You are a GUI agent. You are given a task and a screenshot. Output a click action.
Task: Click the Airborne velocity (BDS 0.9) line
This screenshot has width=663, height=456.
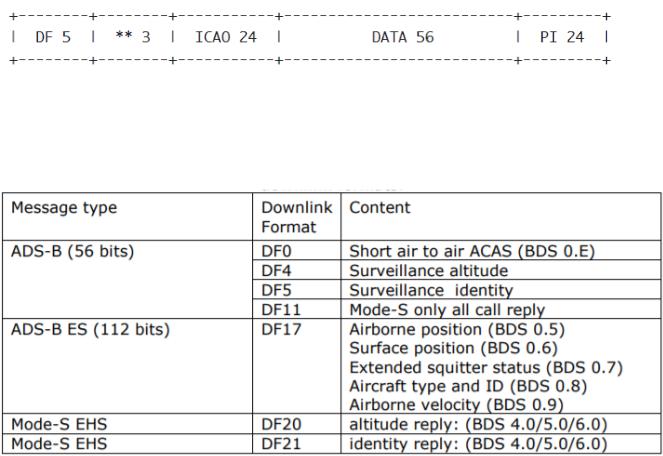[x=456, y=404]
